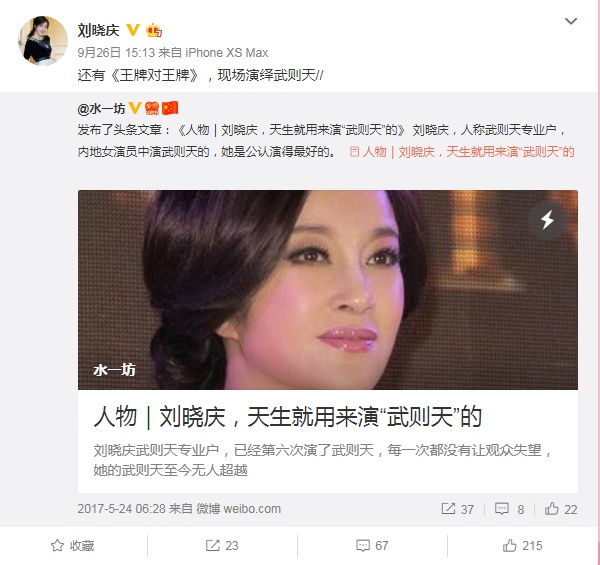
Task: Click the red China flag badge next to 水一坊
Action: point(170,108)
